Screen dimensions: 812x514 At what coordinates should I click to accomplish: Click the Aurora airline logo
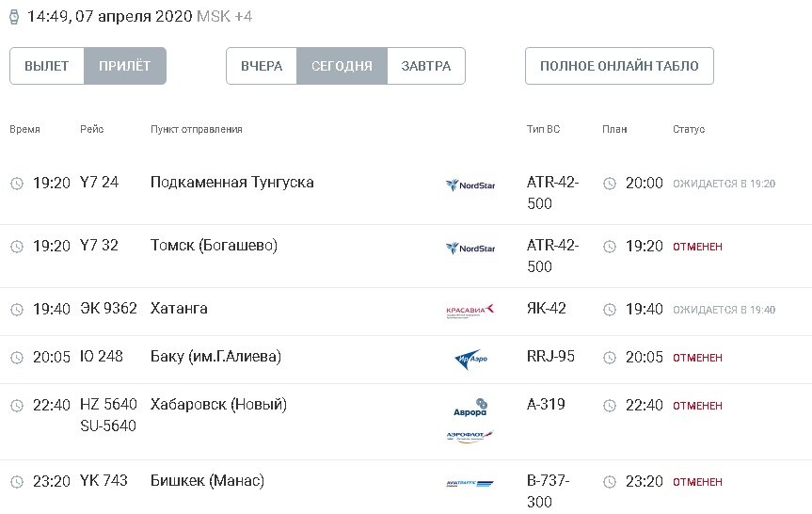click(x=470, y=409)
